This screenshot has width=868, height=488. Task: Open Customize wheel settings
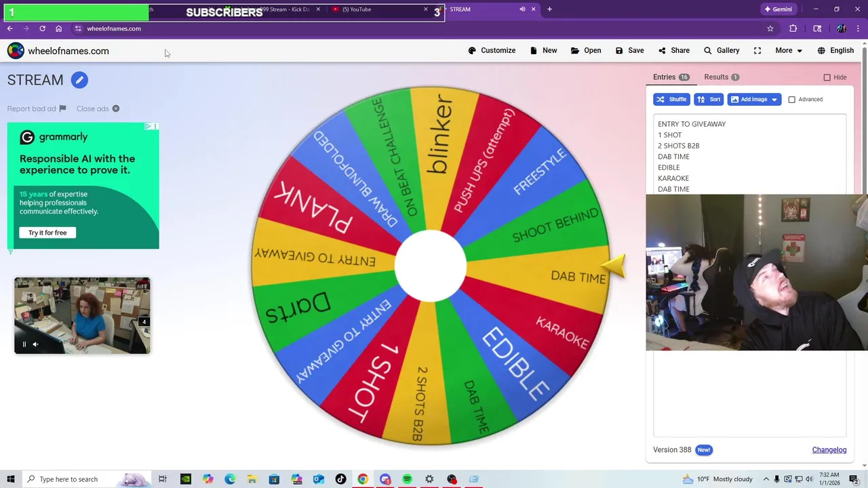coord(492,50)
